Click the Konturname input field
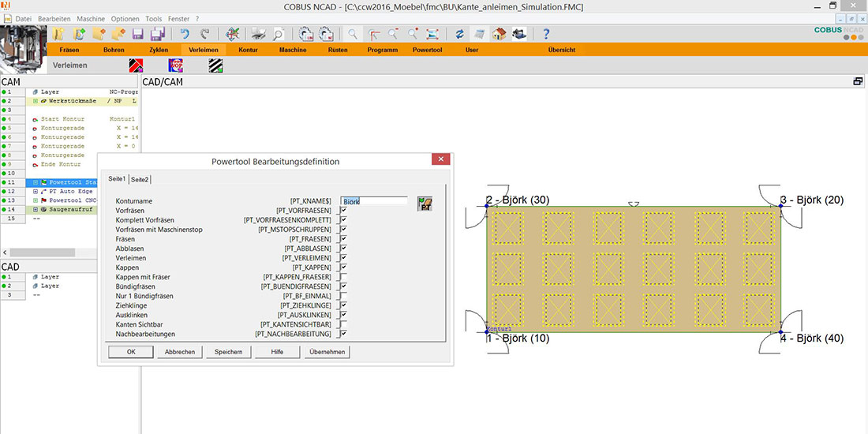868x434 pixels. coord(374,201)
